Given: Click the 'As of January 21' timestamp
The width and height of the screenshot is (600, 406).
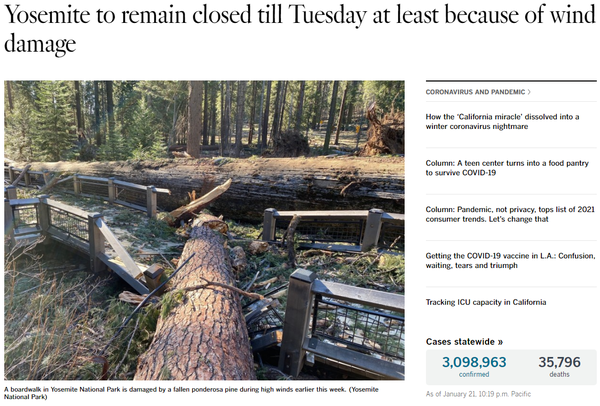Looking at the screenshot, I should click(478, 394).
